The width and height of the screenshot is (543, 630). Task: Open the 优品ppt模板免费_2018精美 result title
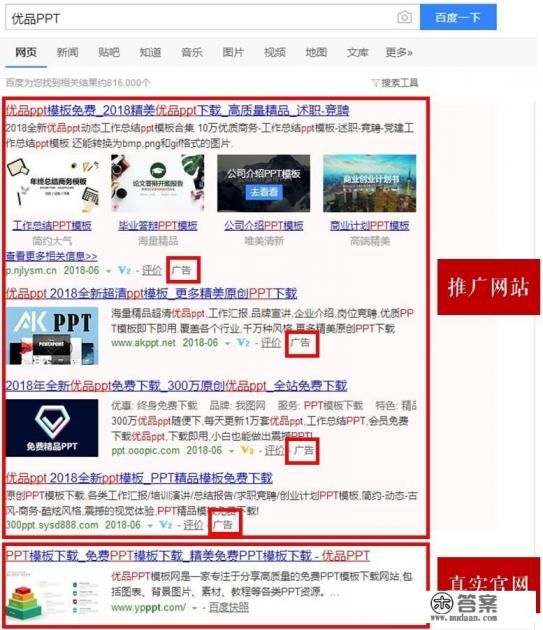(177, 110)
